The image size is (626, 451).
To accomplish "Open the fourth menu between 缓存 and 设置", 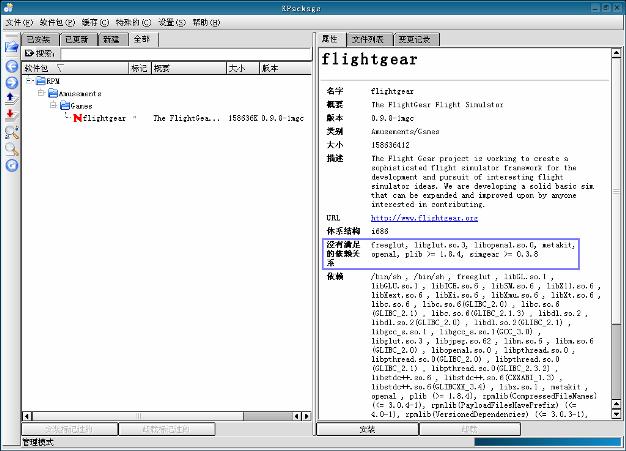I will [x=133, y=22].
